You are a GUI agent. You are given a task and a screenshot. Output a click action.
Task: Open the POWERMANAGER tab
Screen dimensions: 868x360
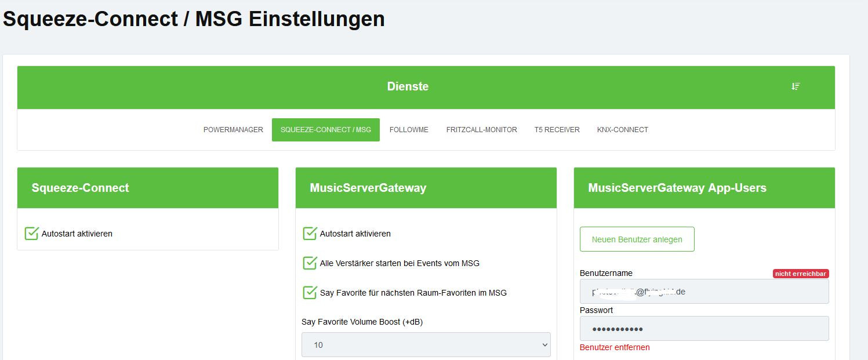click(233, 130)
